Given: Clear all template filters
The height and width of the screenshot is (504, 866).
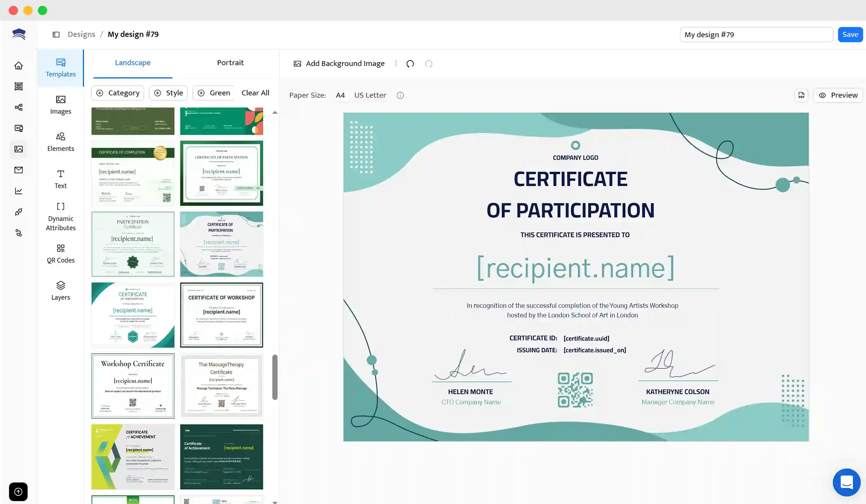Looking at the screenshot, I should coord(255,93).
